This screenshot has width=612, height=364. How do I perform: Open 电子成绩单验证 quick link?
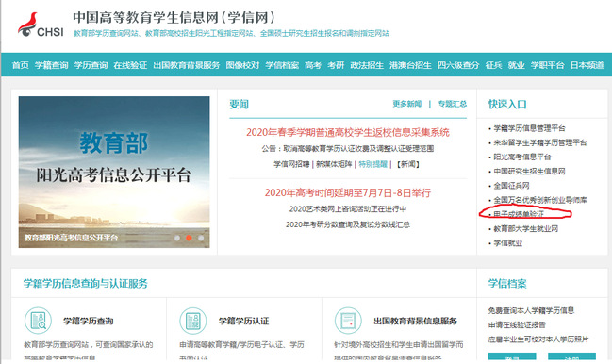coord(519,214)
